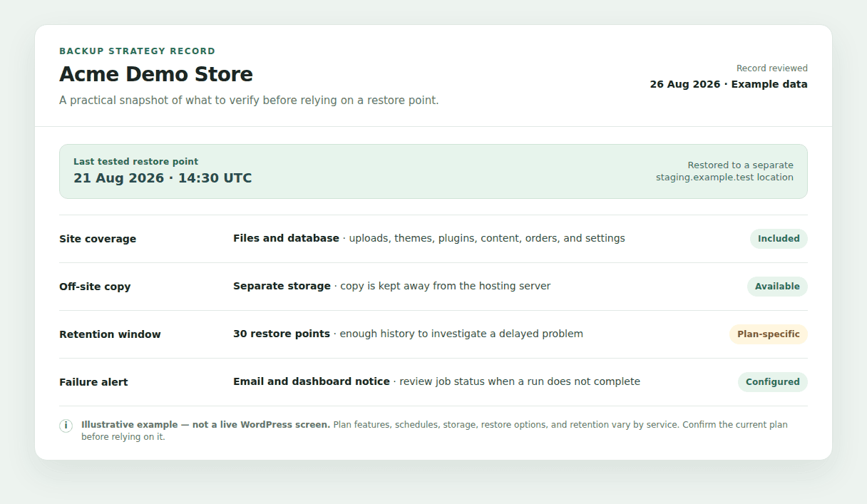Click the Off-site copy row label

pos(95,287)
